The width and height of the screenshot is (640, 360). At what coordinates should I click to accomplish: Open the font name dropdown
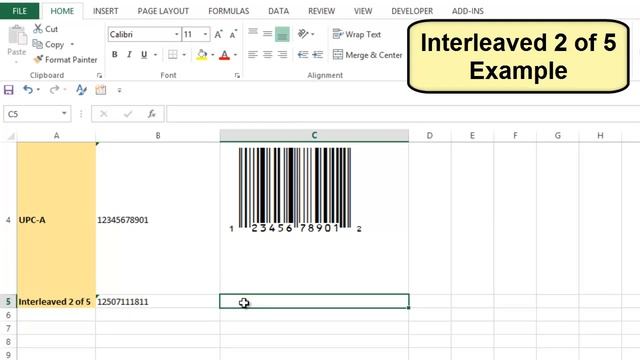coord(176,34)
